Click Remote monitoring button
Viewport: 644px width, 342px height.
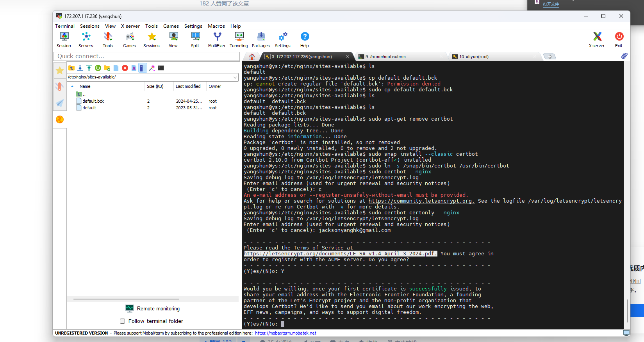click(x=153, y=308)
